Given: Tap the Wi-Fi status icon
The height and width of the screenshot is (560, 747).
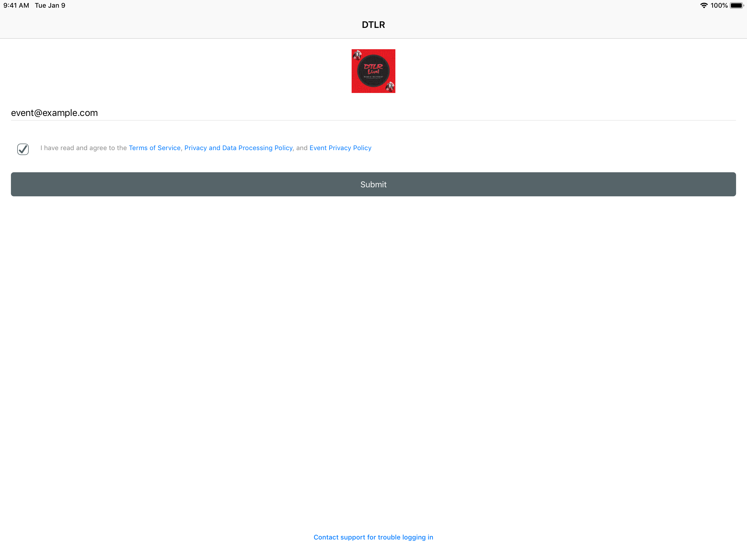Looking at the screenshot, I should 704,5.
